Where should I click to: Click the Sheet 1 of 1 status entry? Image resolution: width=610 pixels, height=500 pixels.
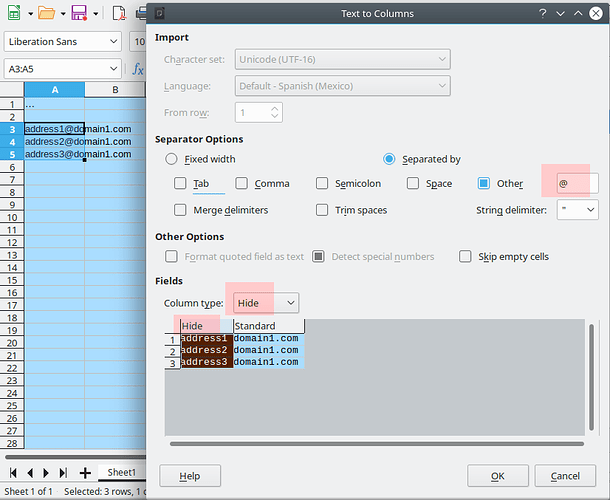click(28, 492)
